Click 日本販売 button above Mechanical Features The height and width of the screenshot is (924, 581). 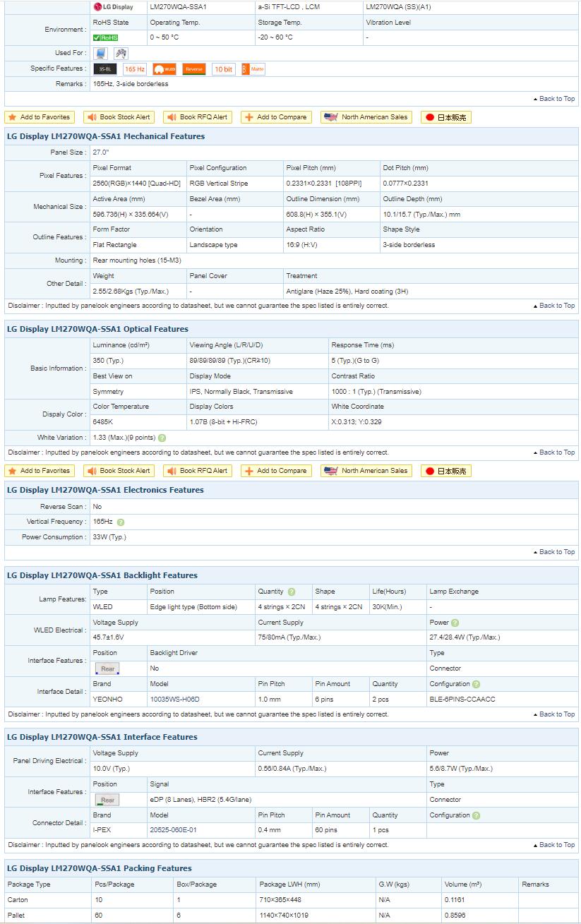[x=446, y=117]
